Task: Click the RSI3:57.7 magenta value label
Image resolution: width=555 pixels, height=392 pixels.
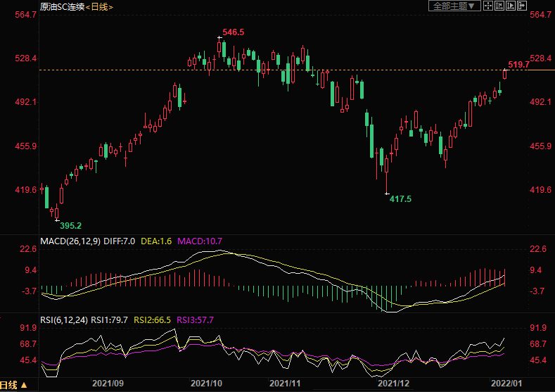Action: [x=194, y=320]
